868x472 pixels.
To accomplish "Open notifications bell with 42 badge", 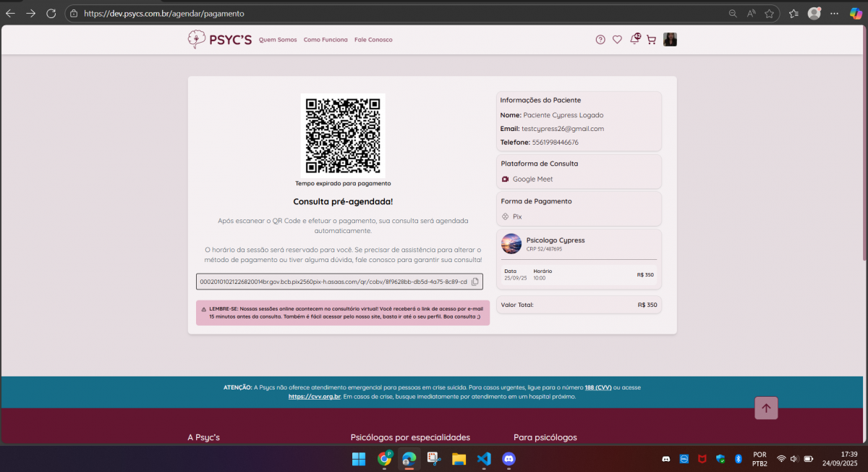I will point(634,40).
